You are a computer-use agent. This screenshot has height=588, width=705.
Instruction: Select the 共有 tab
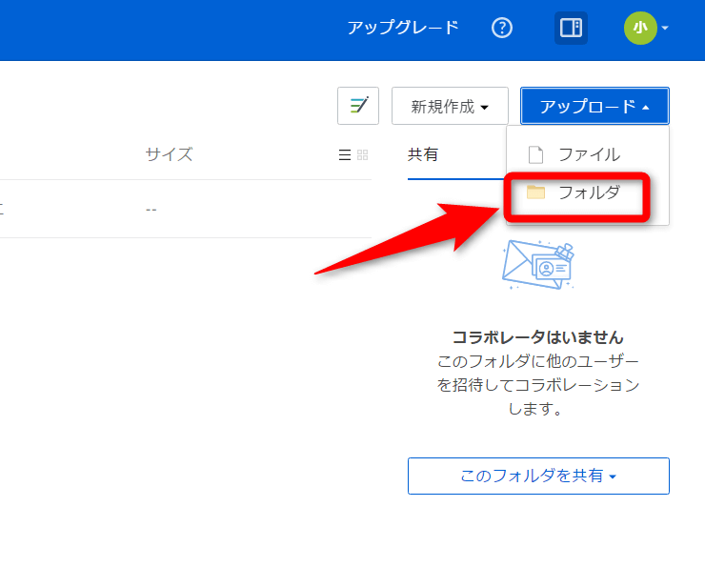pyautogui.click(x=423, y=154)
